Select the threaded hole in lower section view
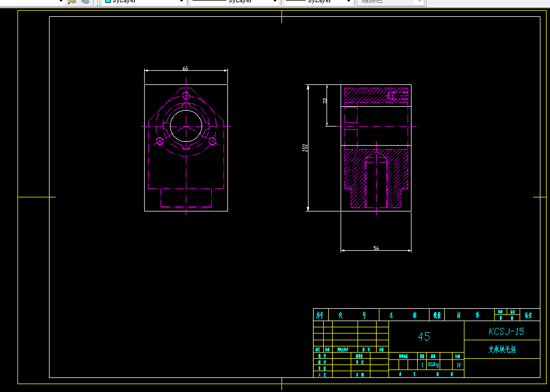This screenshot has height=392, width=550. click(x=376, y=182)
